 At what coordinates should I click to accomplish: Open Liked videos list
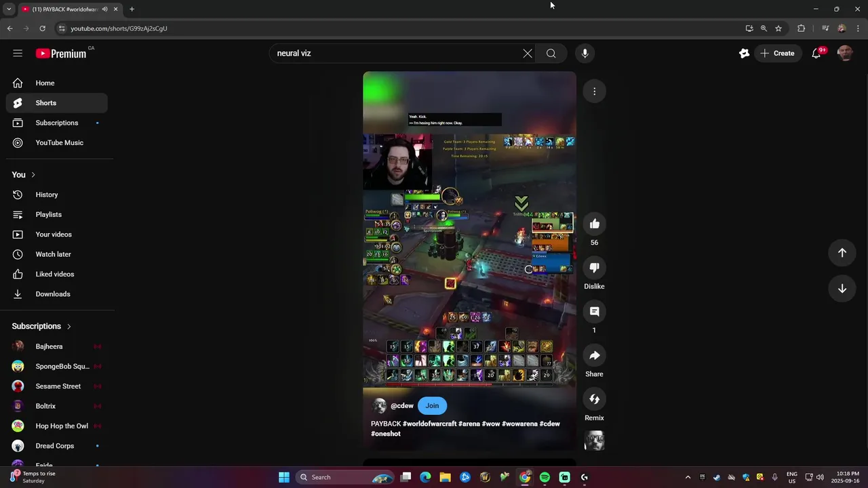click(x=57, y=274)
